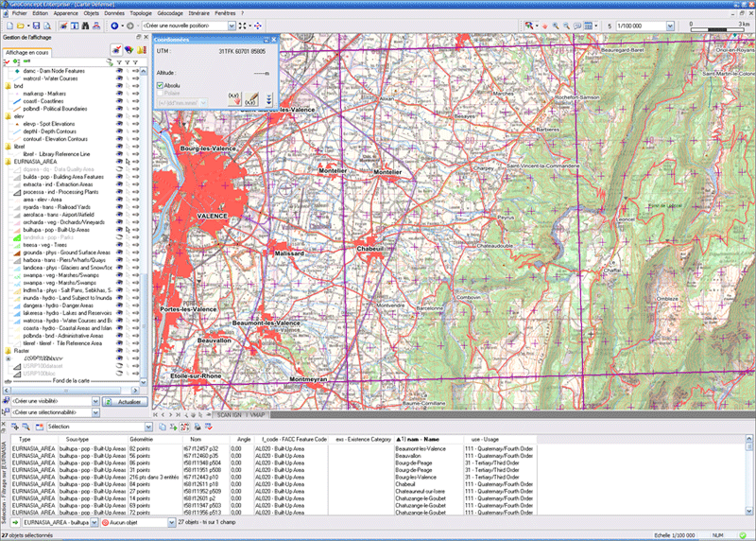Click the recenter map arrows icon
This screenshot has width=756, height=541.
tap(257, 26)
